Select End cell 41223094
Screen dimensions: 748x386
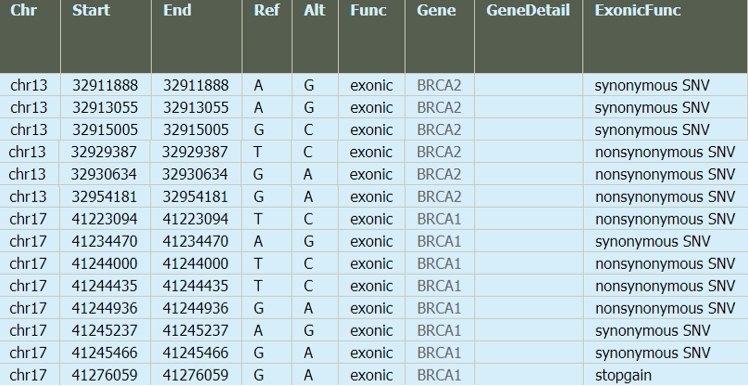click(x=195, y=219)
